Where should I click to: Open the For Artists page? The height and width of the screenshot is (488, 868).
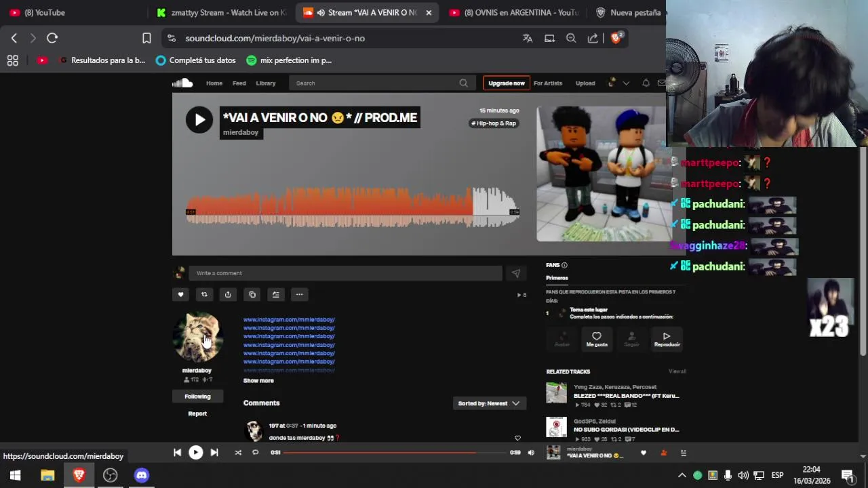(548, 83)
